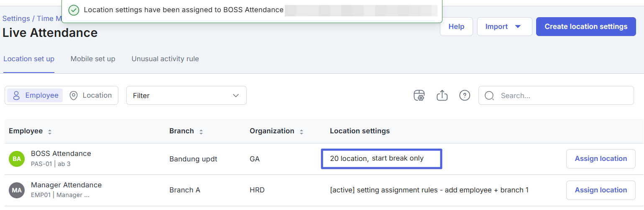Click the green success checkmark icon
Image resolution: width=644 pixels, height=210 pixels.
coord(74,10)
